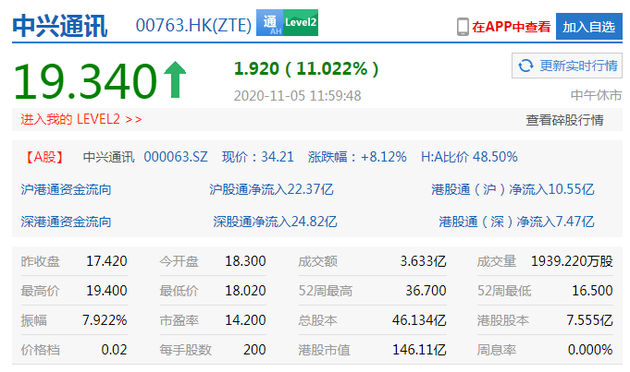
Task: Click the 通 AH stock connect badge
Action: click(x=270, y=23)
